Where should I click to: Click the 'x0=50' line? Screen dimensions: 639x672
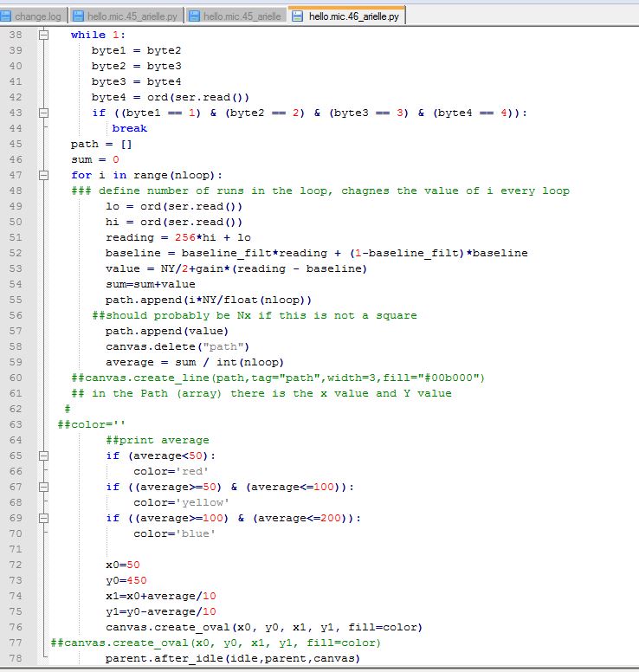click(123, 565)
